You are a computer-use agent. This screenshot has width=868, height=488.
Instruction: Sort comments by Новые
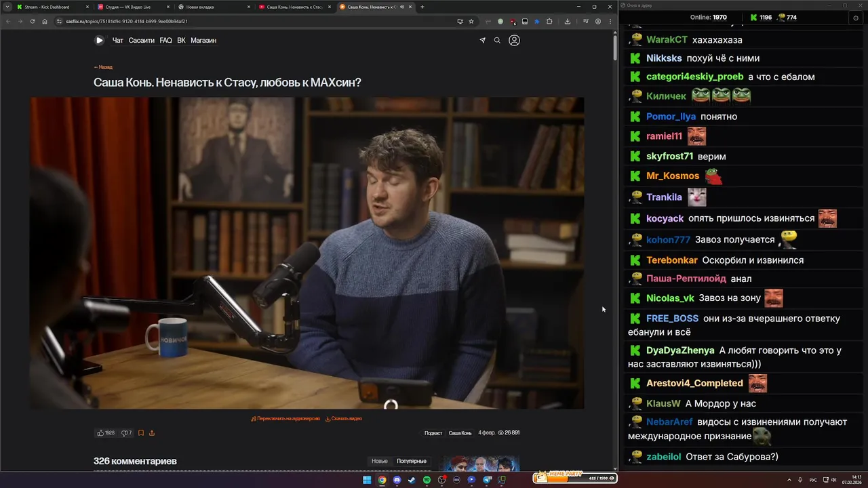pos(380,461)
